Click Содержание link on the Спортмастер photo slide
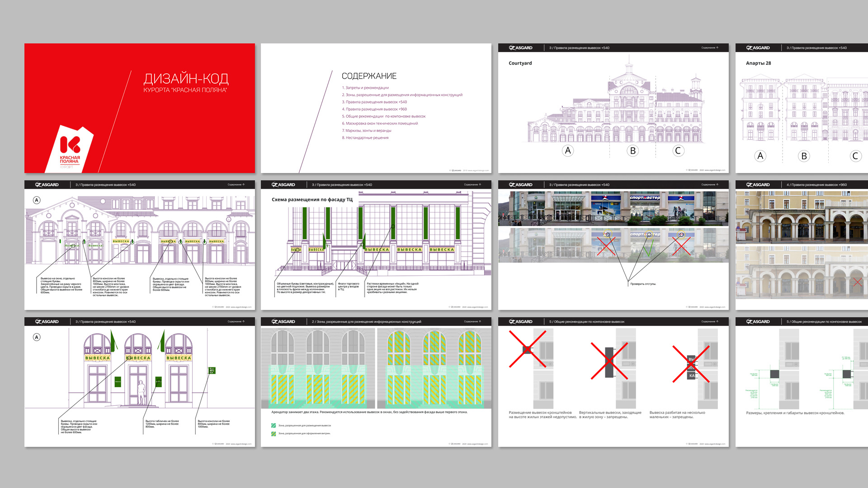 [710, 185]
